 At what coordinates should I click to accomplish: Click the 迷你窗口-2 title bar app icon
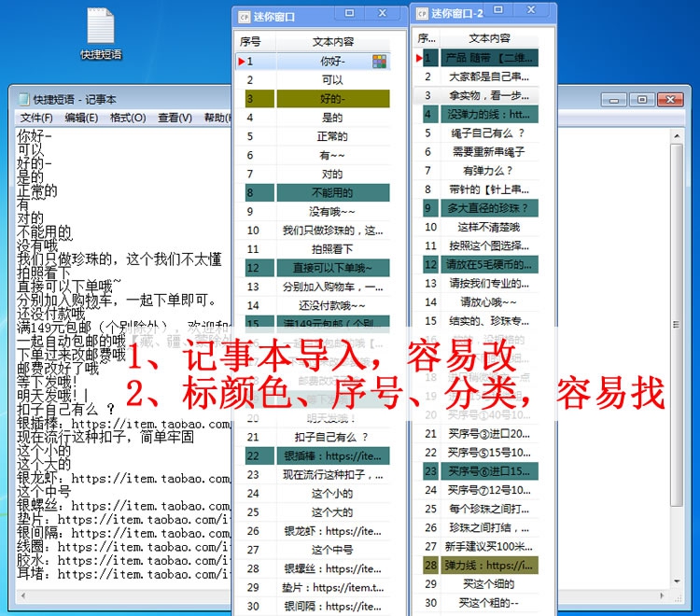click(x=420, y=14)
